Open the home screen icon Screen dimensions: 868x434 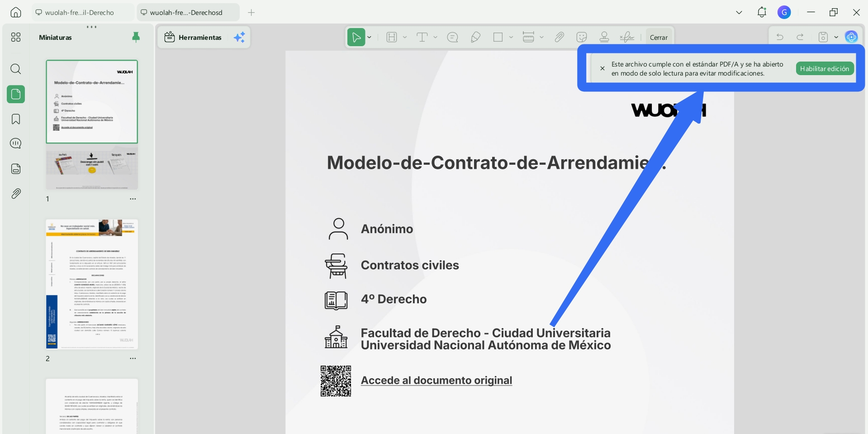click(x=16, y=12)
